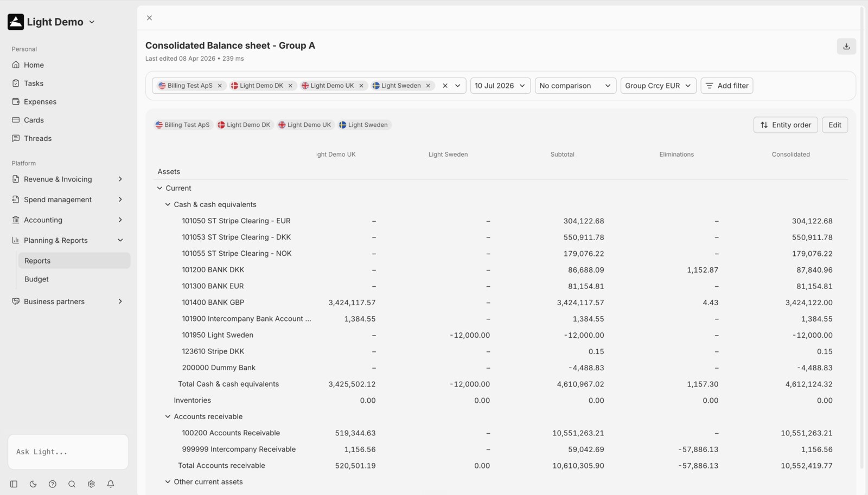Close the report with the X icon

click(149, 18)
